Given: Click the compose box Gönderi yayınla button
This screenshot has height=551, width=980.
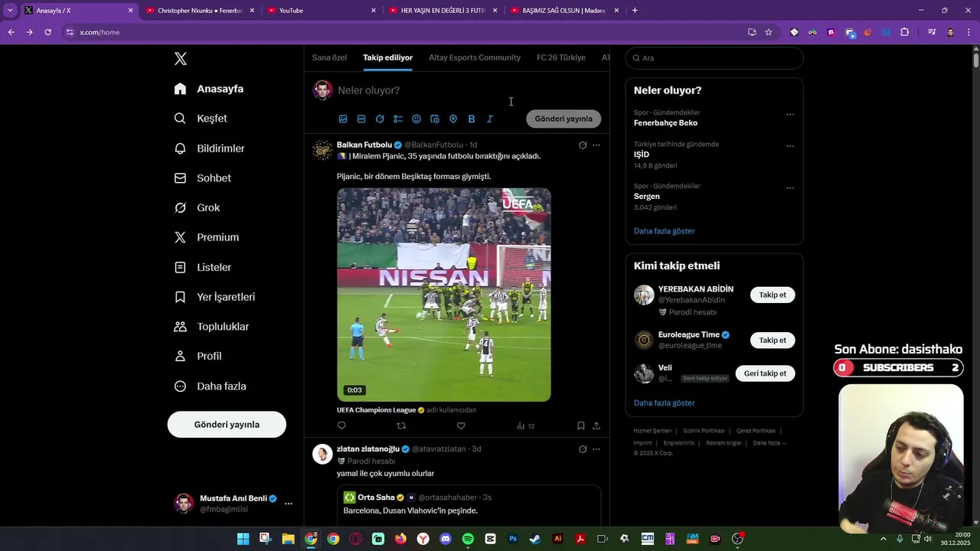Looking at the screenshot, I should [x=563, y=119].
